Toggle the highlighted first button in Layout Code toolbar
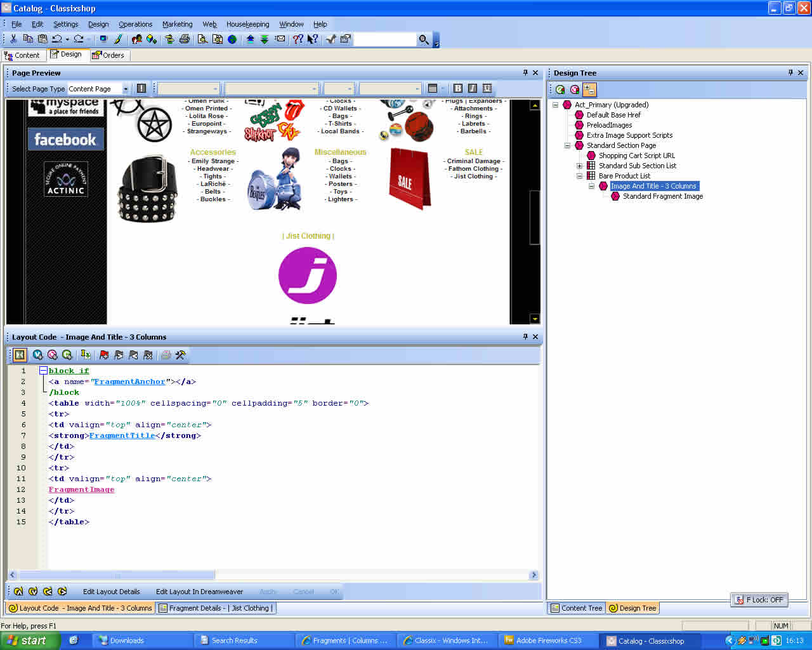This screenshot has height=650, width=812. [19, 355]
